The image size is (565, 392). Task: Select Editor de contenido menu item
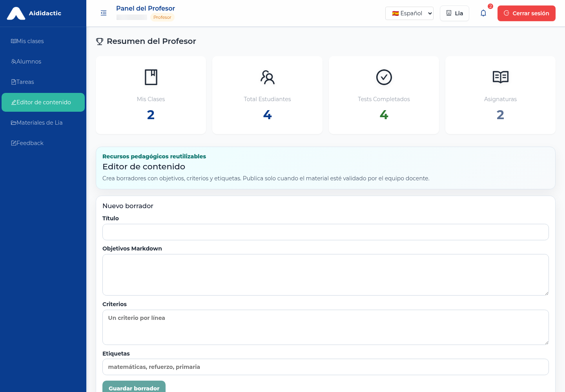click(x=43, y=102)
